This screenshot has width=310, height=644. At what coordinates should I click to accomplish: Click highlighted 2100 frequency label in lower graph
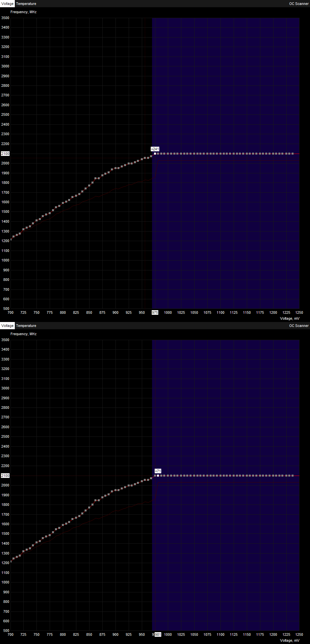[5, 476]
